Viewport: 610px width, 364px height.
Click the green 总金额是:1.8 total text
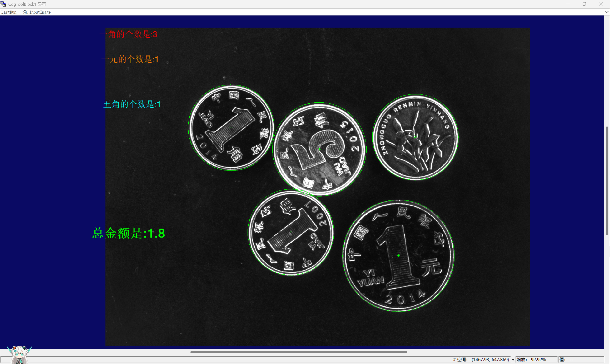coord(129,233)
